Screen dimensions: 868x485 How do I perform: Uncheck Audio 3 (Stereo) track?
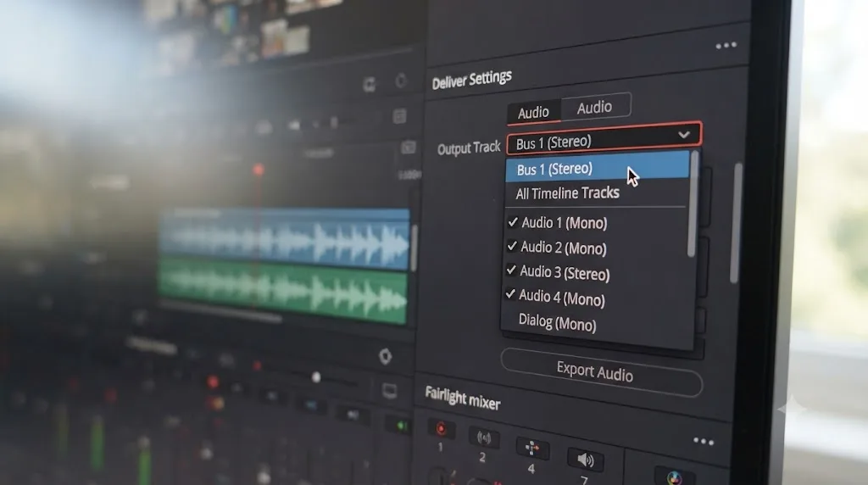pos(511,270)
